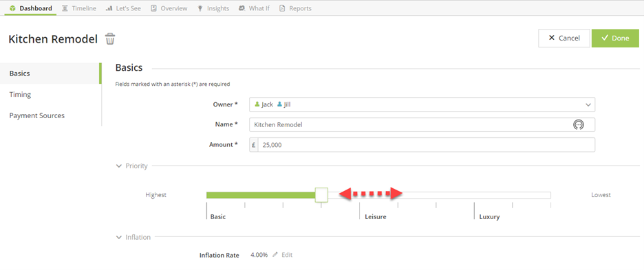This screenshot has width=644, height=270.
Task: Click the Timeline hourglass icon
Action: click(x=65, y=8)
